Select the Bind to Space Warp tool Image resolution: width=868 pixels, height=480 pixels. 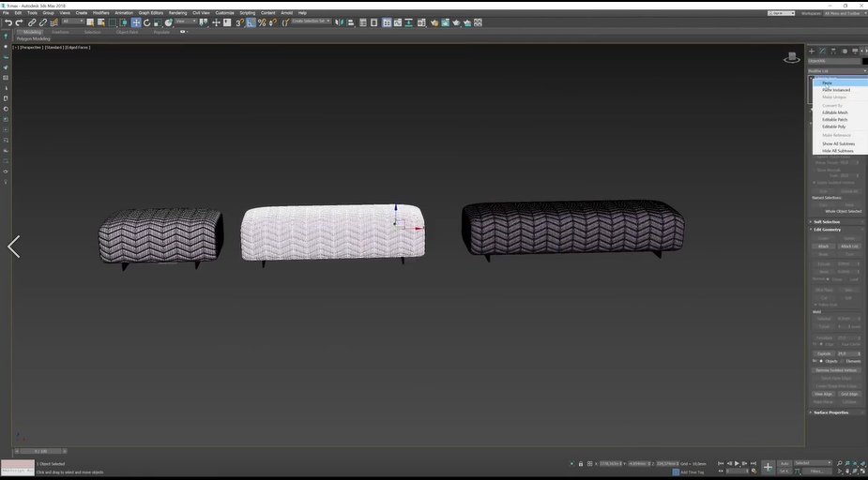point(53,22)
